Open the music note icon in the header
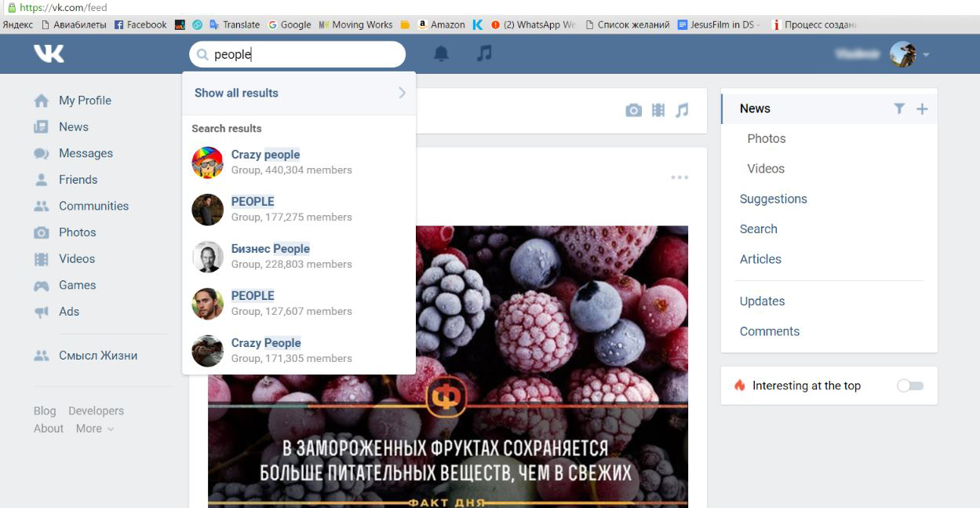Image resolution: width=980 pixels, height=508 pixels. 485,53
